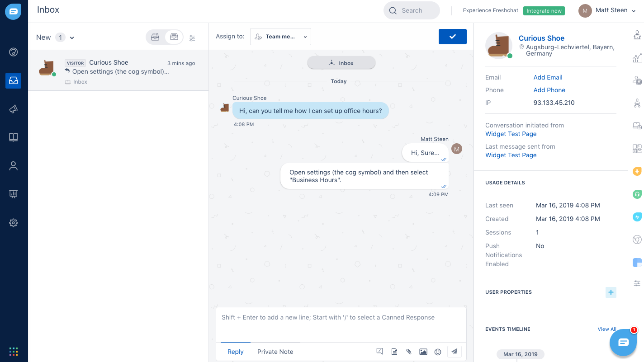The image size is (644, 362).
Task: Click the Campaigns megaphone icon in sidebar
Action: click(x=14, y=109)
